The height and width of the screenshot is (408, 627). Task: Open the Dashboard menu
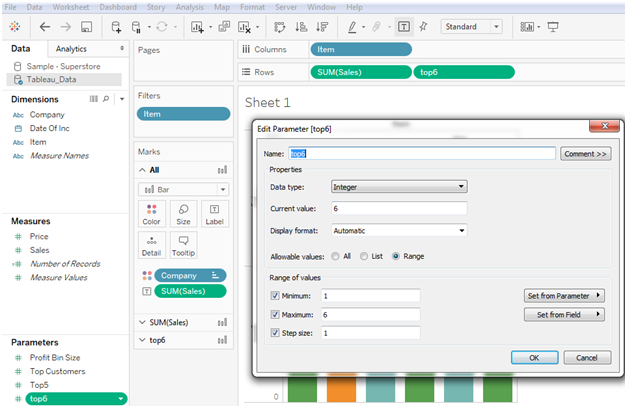point(118,7)
